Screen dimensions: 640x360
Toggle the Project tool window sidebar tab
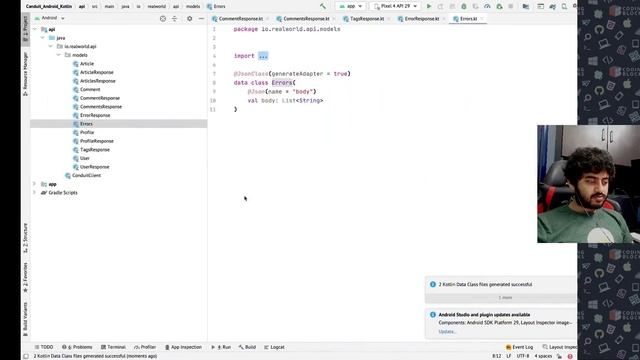pyautogui.click(x=25, y=29)
